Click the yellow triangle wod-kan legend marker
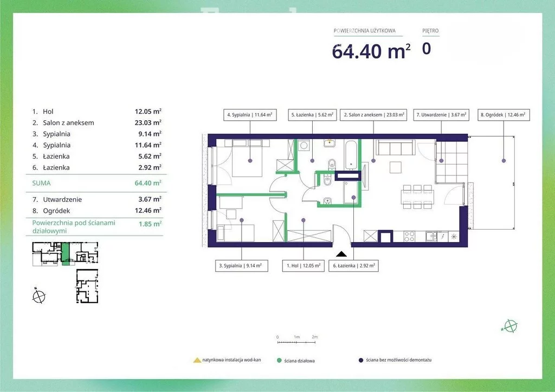555x392 pixels. [197, 360]
